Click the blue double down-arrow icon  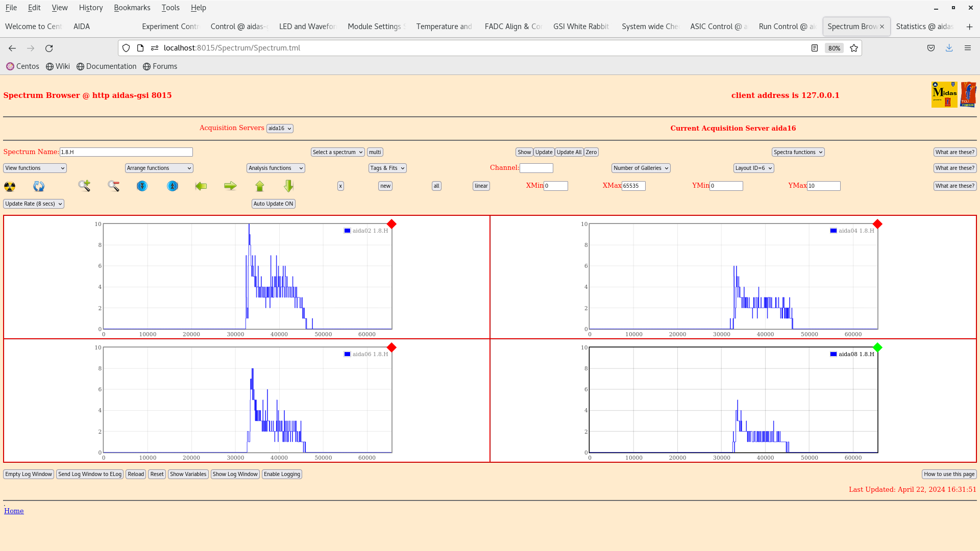[142, 186]
